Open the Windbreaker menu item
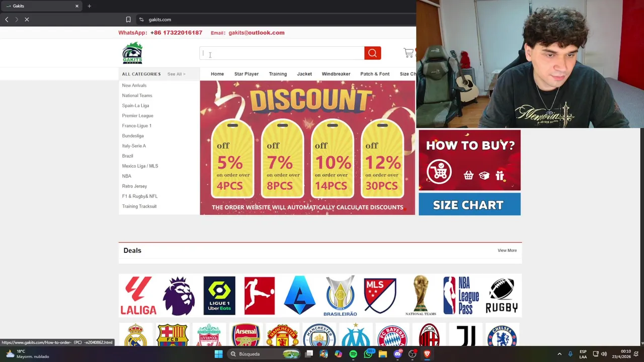644x362 pixels. coord(336,74)
